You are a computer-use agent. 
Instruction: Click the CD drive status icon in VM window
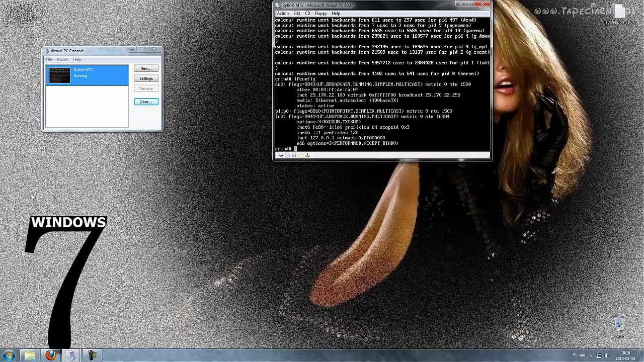click(287, 155)
